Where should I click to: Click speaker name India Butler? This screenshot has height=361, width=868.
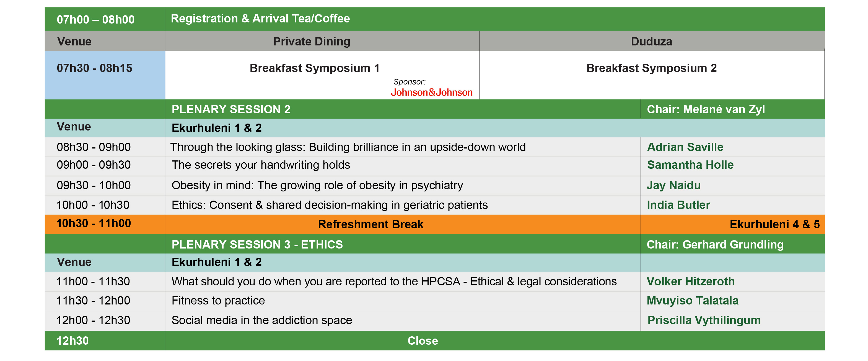678,205
